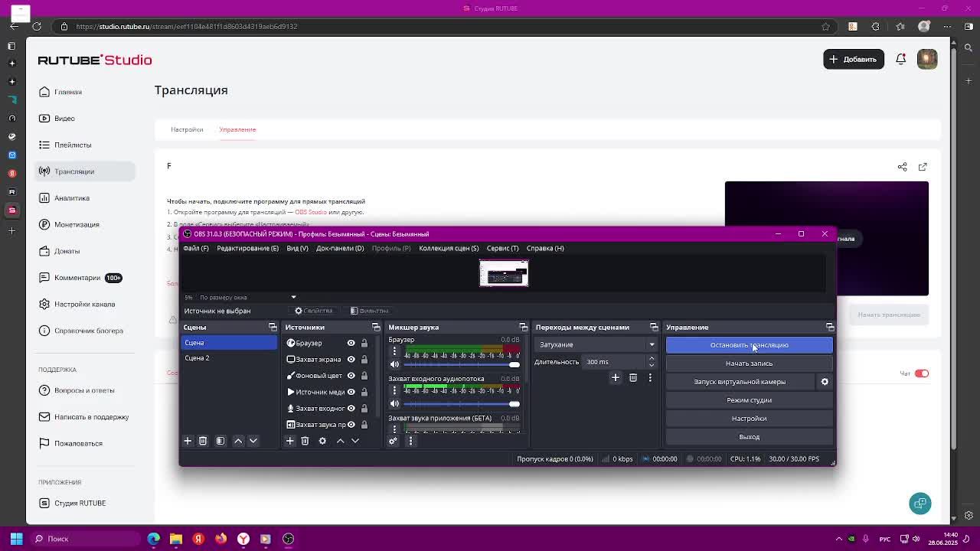Move scene up in Scenes list

(238, 441)
